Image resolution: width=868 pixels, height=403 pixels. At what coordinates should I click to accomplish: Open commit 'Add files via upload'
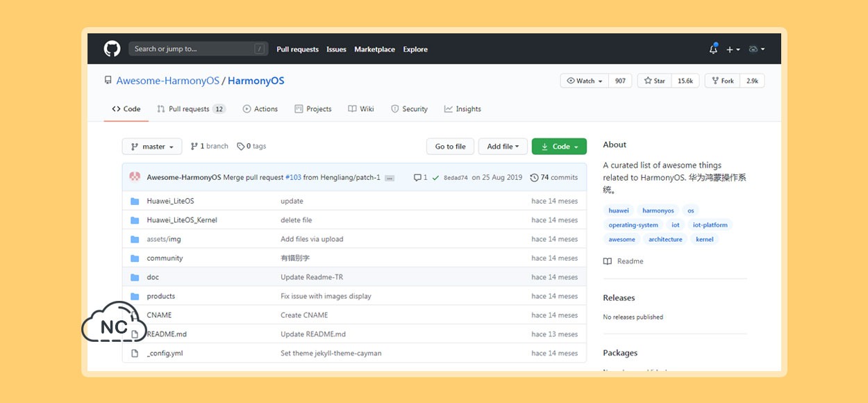(x=312, y=239)
